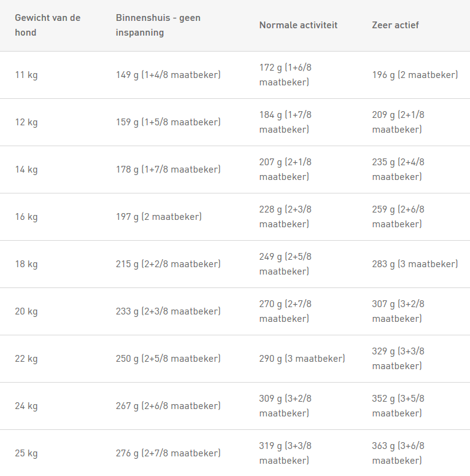Select the '290 g (3 maatbeker)' cell
This screenshot has height=476, width=470.
click(302, 359)
